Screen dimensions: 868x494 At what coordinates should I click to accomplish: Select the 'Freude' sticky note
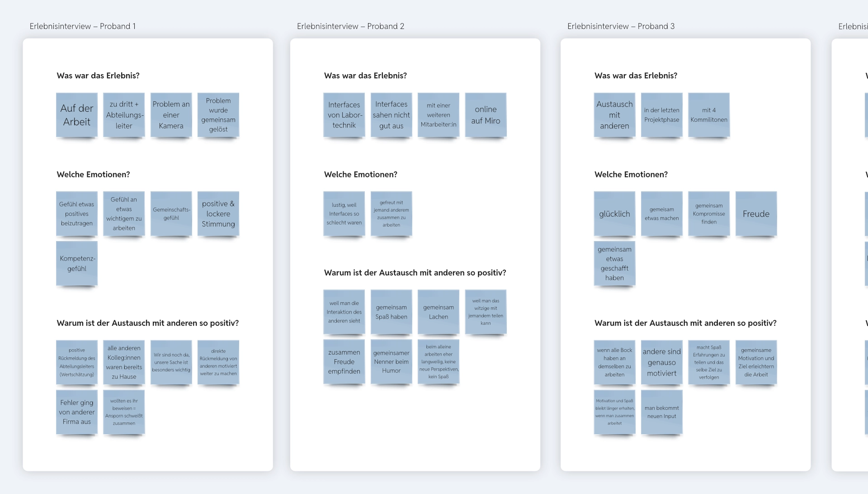coord(756,214)
